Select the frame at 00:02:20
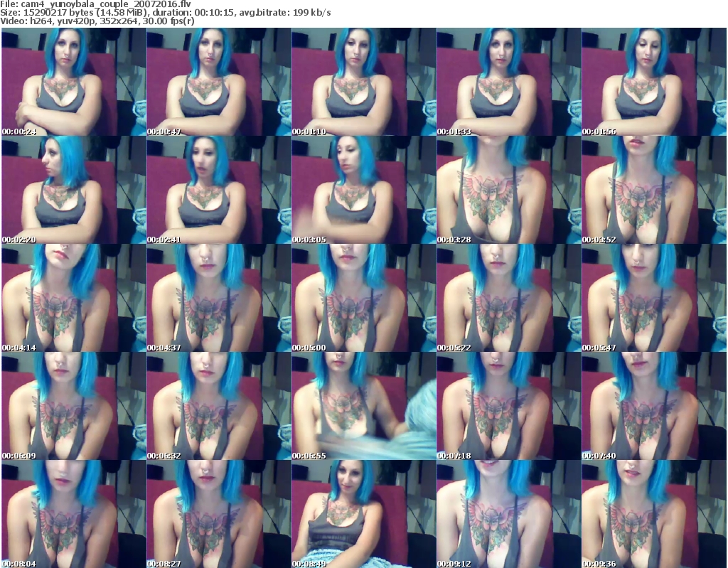This screenshot has height=568, width=728. coord(73,190)
